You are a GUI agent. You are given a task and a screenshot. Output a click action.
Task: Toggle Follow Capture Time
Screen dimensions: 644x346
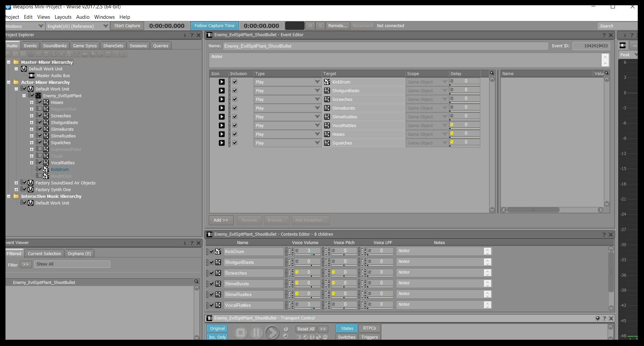tap(215, 26)
